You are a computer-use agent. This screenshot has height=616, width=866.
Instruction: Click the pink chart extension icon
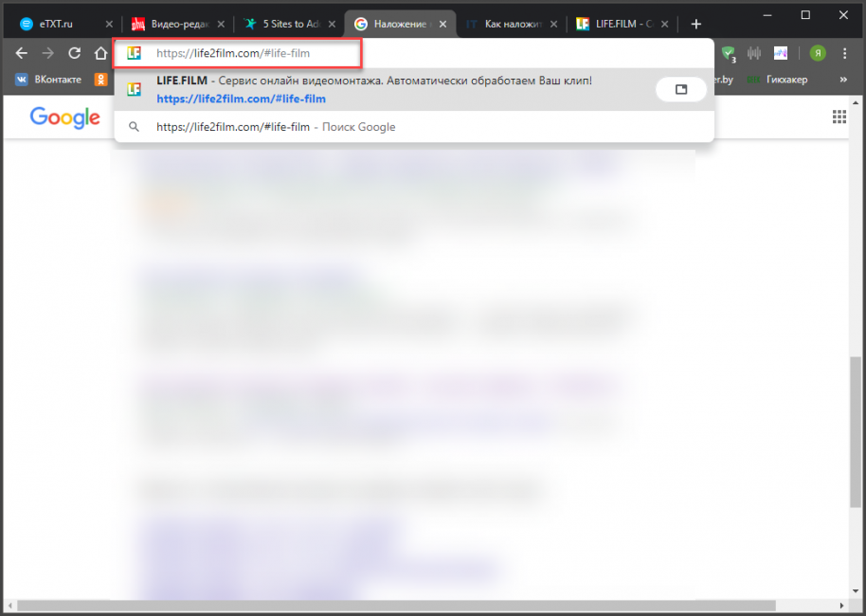tap(781, 53)
